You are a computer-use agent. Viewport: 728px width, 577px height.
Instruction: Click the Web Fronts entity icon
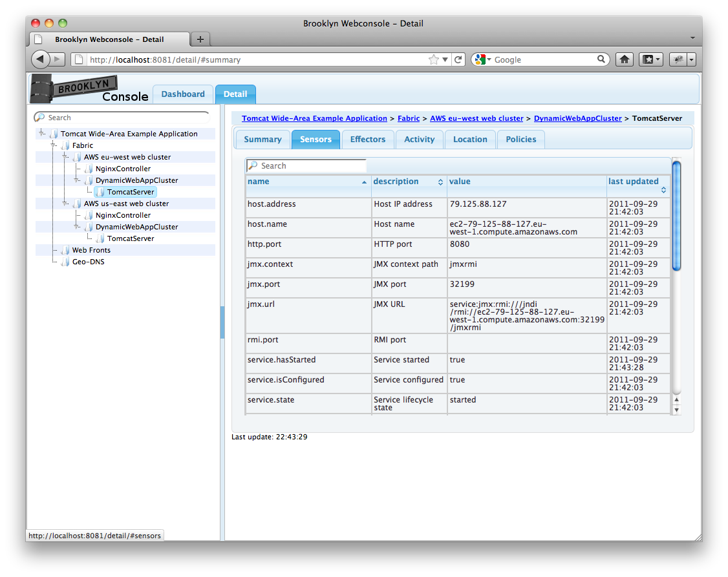coord(65,250)
